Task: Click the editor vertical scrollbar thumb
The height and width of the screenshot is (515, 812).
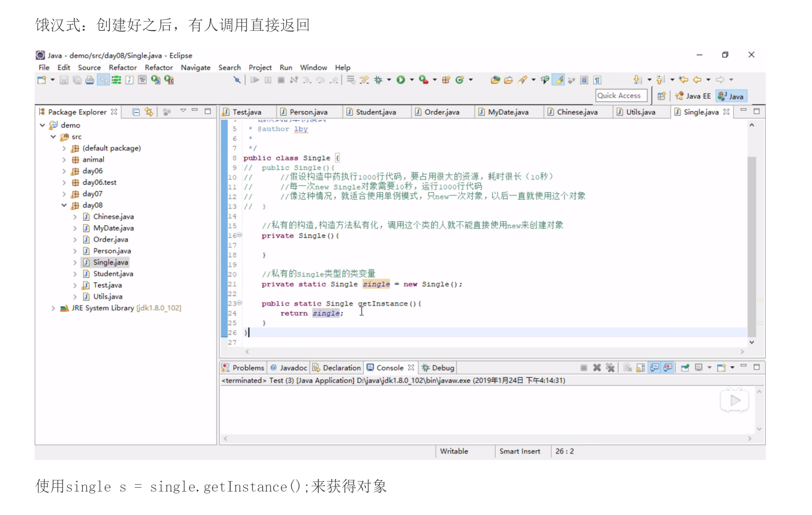Action: (x=751, y=246)
